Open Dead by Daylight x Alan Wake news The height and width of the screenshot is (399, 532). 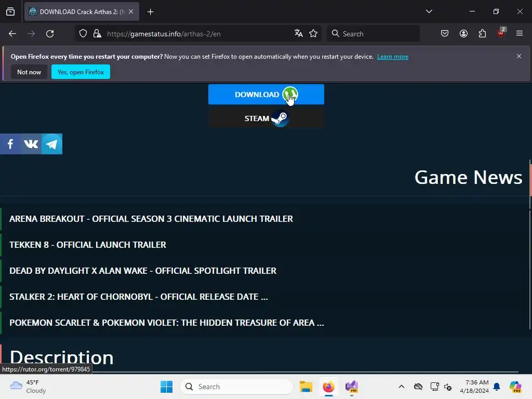tap(143, 271)
